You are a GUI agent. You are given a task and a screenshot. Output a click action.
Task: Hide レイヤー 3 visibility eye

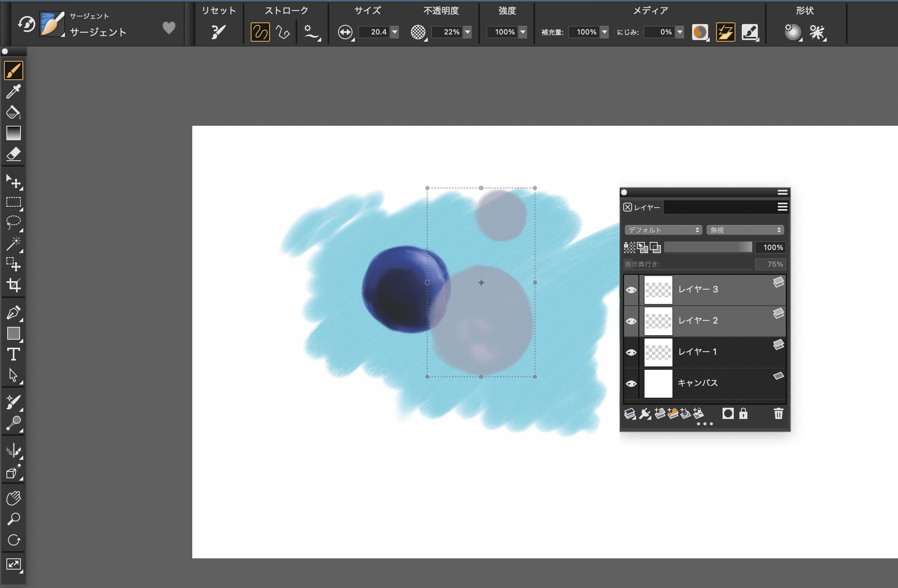[x=631, y=290]
